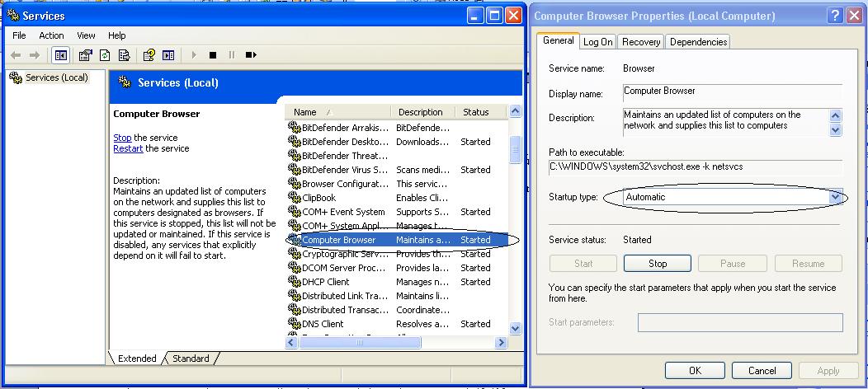The height and width of the screenshot is (389, 868).
Task: Click the help question-mark in Properties title bar
Action: (835, 16)
